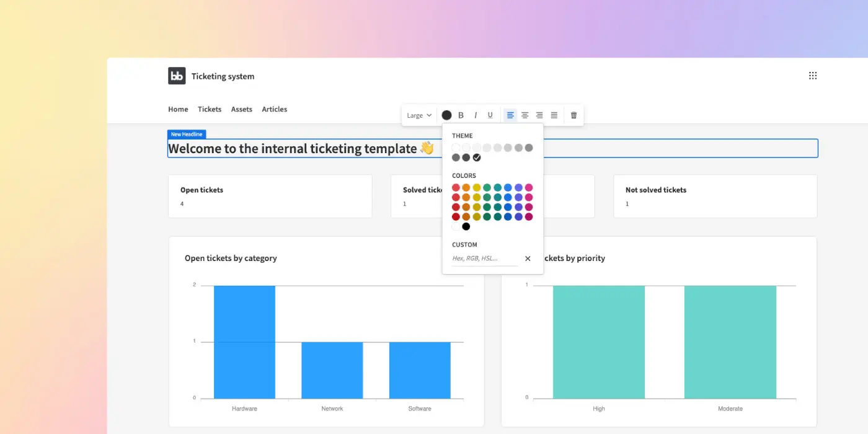Navigate to the Articles page
The width and height of the screenshot is (868, 434).
[274, 109]
